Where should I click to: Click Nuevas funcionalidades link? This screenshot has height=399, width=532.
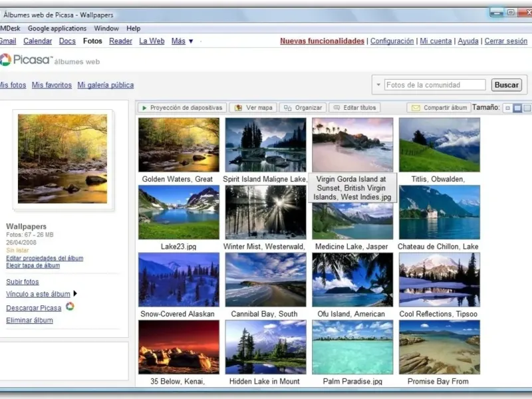click(x=322, y=41)
